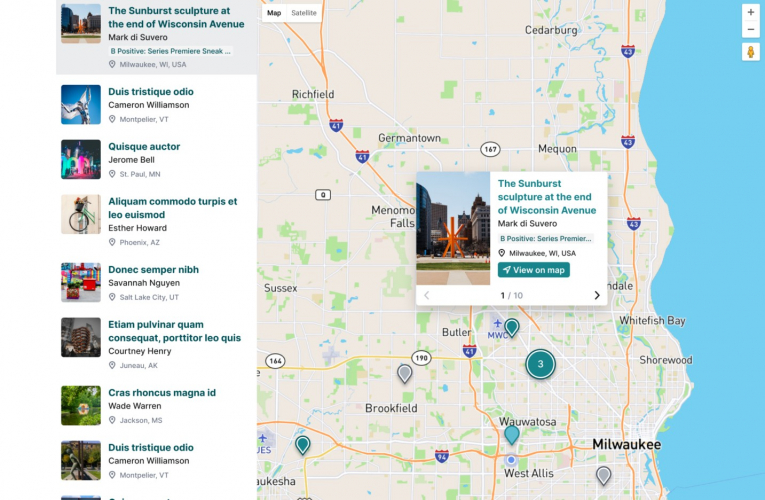This screenshot has height=500, width=765.
Task: Click the Cras rhoncus garden thumbnail
Action: point(81,405)
